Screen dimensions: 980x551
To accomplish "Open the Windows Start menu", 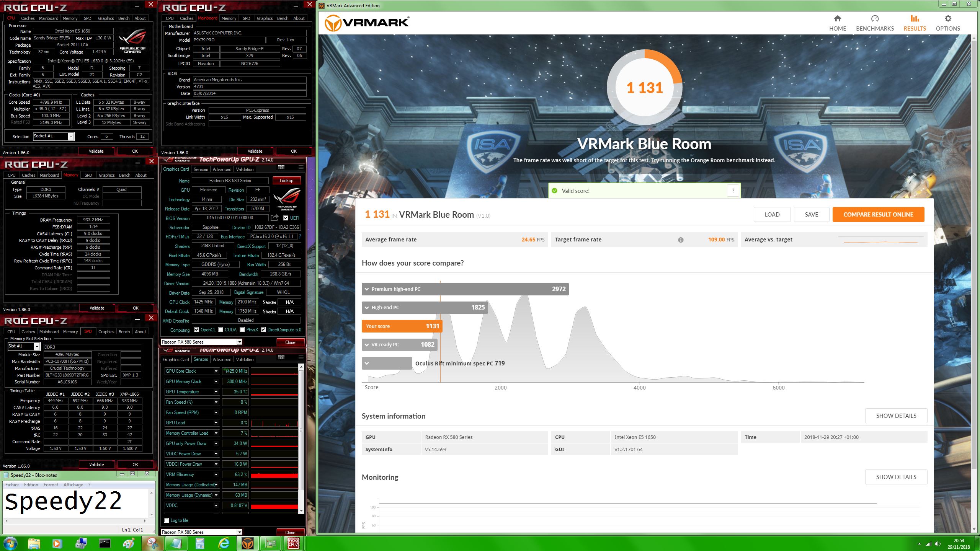I will coord(10,543).
